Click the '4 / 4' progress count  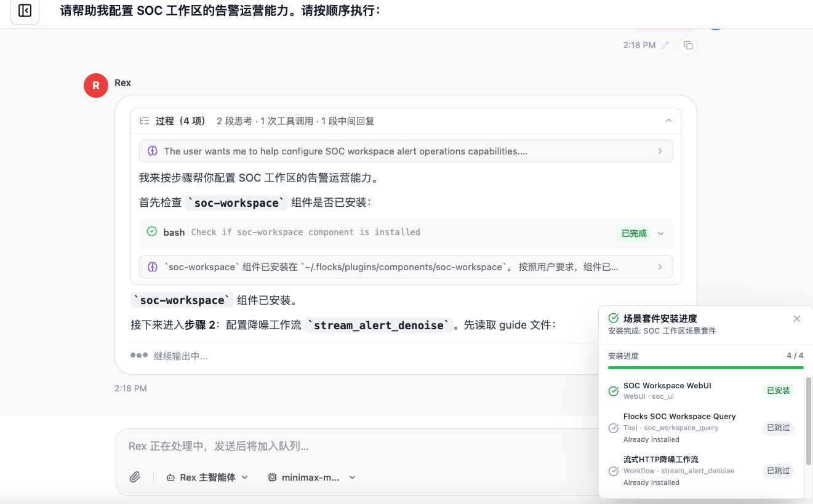pos(795,356)
